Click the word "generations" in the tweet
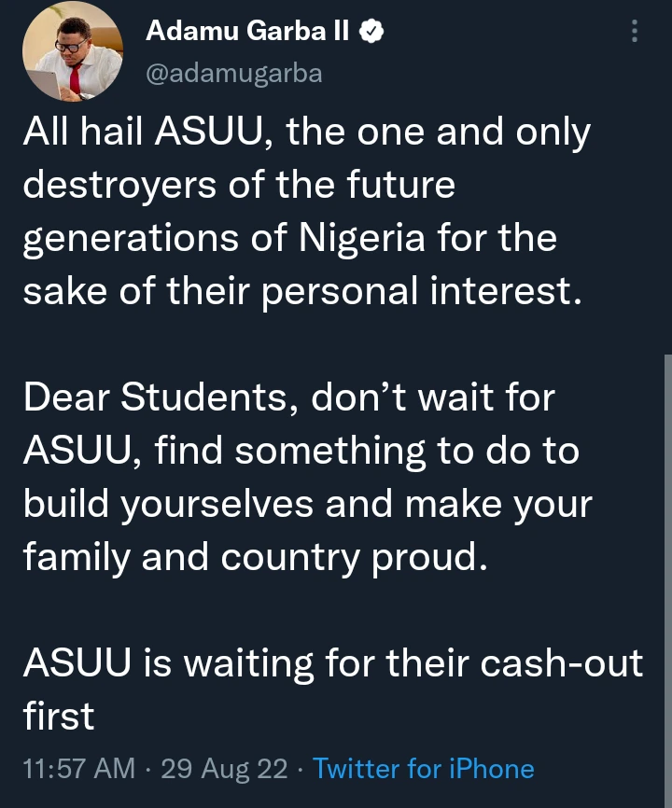672x808 pixels. 139,239
